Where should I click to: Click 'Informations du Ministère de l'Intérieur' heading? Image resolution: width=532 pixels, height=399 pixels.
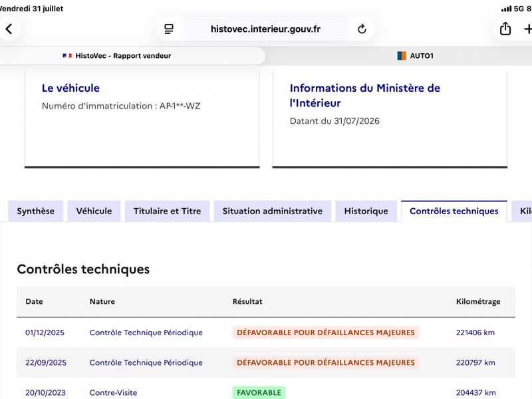point(365,95)
